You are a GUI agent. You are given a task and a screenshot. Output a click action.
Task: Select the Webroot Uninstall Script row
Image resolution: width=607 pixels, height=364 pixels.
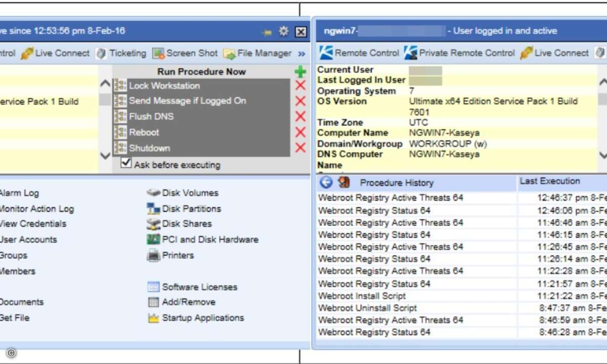(x=367, y=308)
